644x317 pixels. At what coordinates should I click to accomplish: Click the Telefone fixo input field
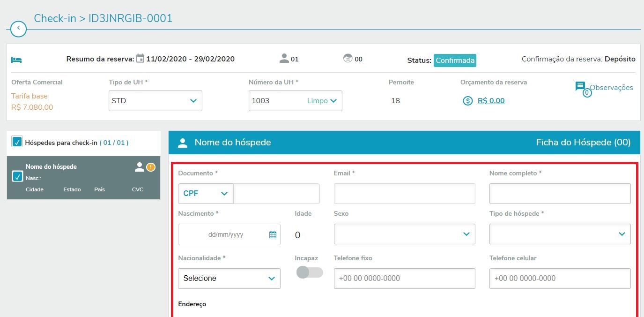(404, 279)
